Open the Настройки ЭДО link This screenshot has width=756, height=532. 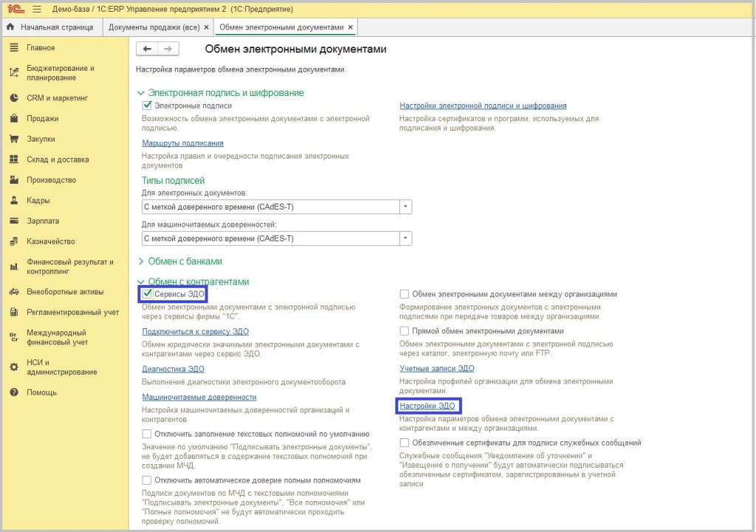pyautogui.click(x=427, y=406)
